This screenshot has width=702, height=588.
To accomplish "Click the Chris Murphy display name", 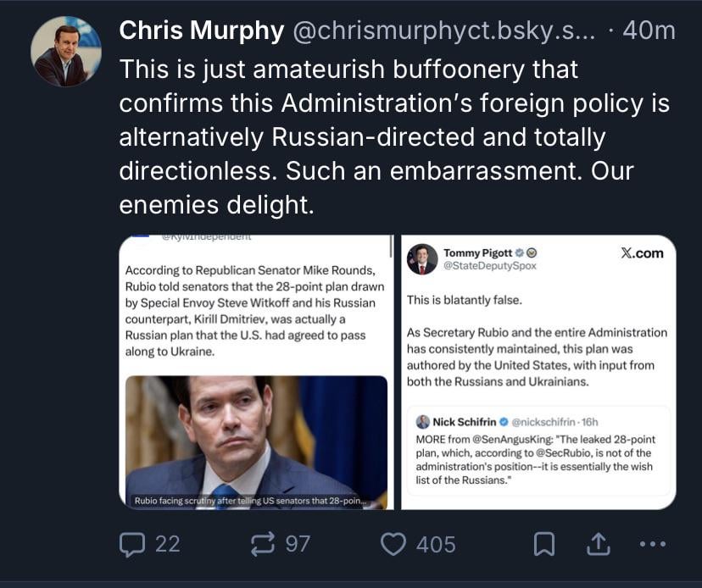I will [x=201, y=31].
